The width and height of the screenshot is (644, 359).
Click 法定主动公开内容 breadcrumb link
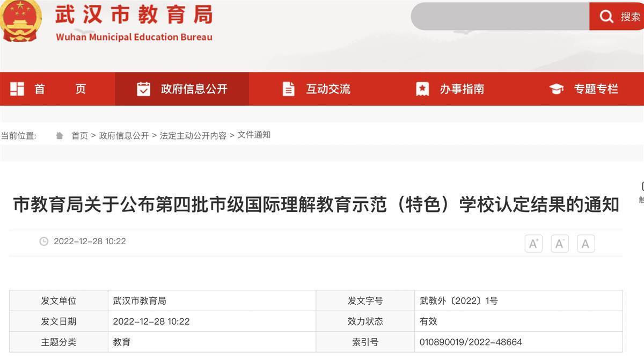(193, 136)
